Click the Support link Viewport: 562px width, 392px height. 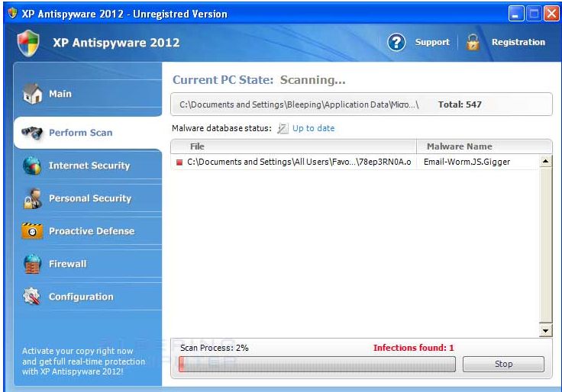click(432, 42)
